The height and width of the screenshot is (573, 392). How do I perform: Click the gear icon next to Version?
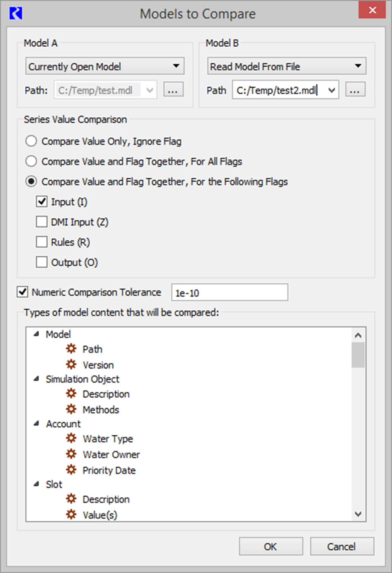tap(71, 365)
